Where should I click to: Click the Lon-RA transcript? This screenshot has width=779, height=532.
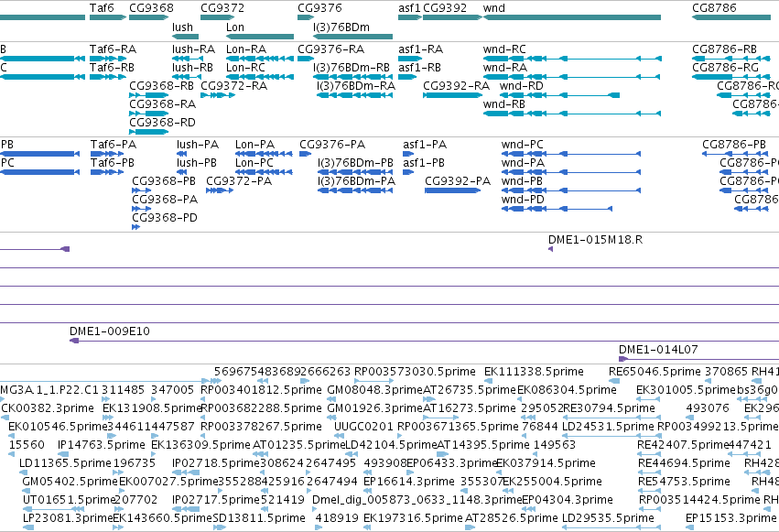coord(260,59)
